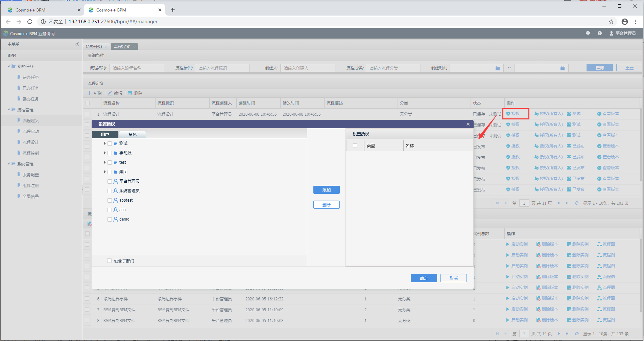The image size is (644, 341).
Task: Open 服务配置 in sidebar menu
Action: 31,175
